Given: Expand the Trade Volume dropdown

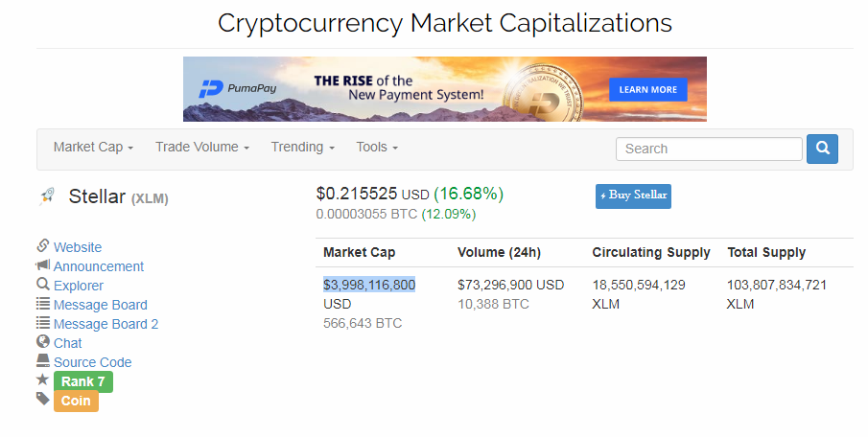Looking at the screenshot, I should [x=202, y=148].
